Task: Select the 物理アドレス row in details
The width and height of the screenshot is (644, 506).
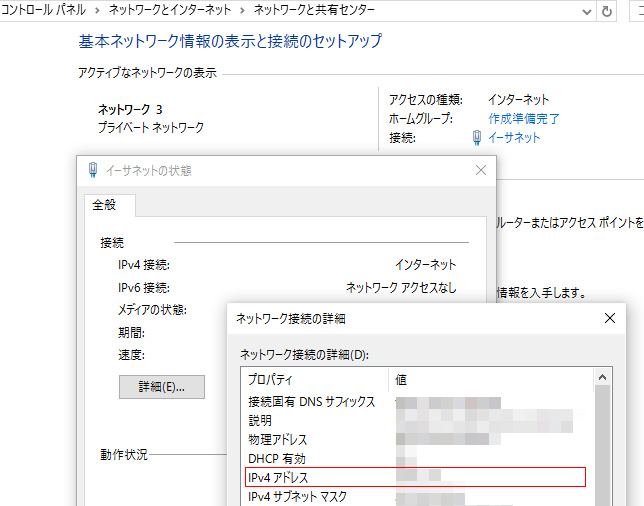Action: tap(278, 439)
